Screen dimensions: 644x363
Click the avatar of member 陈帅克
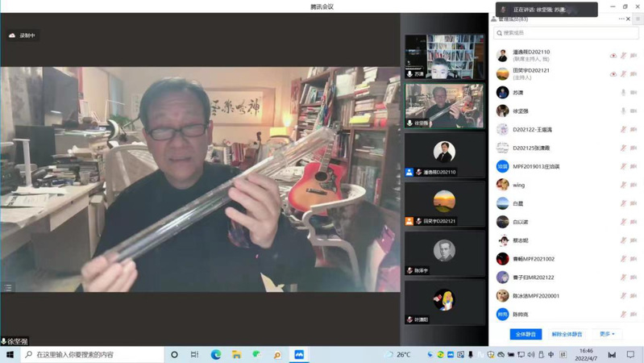click(502, 314)
